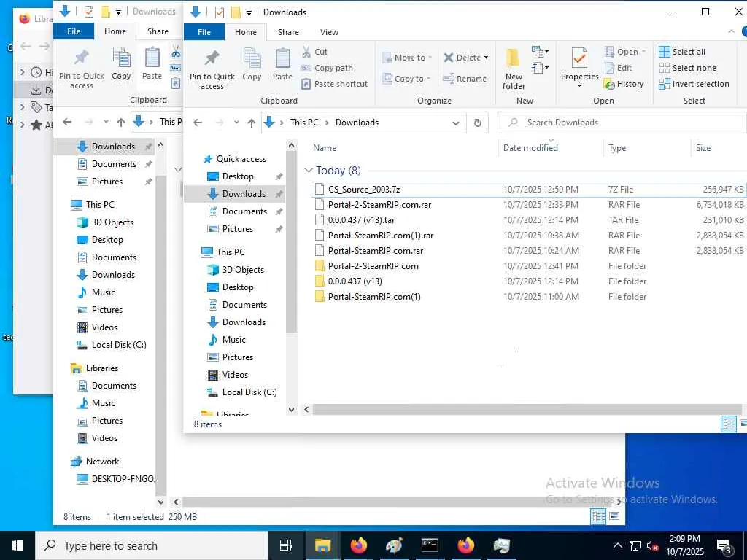This screenshot has width=747, height=560.
Task: Click Paste shortcut in Clipboard group
Action: click(x=334, y=84)
